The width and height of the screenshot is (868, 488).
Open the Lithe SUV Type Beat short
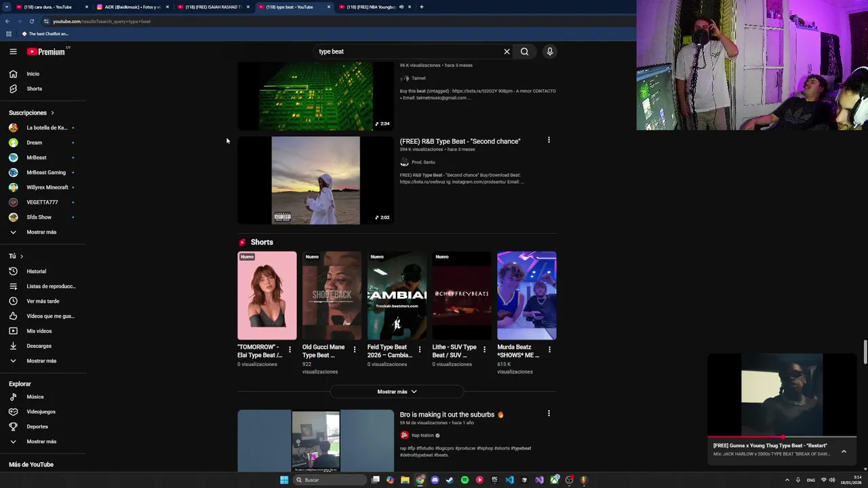pyautogui.click(x=462, y=296)
